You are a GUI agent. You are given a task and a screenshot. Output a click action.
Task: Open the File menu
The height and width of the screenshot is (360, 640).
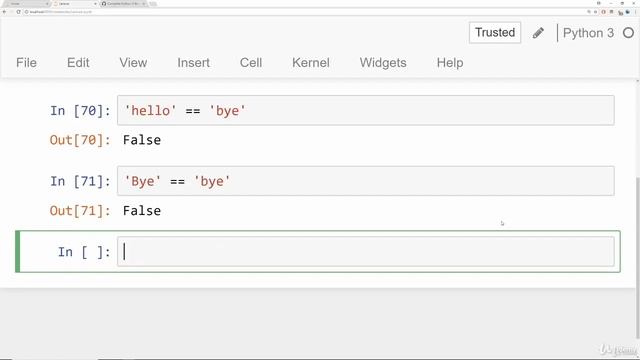[x=27, y=63]
